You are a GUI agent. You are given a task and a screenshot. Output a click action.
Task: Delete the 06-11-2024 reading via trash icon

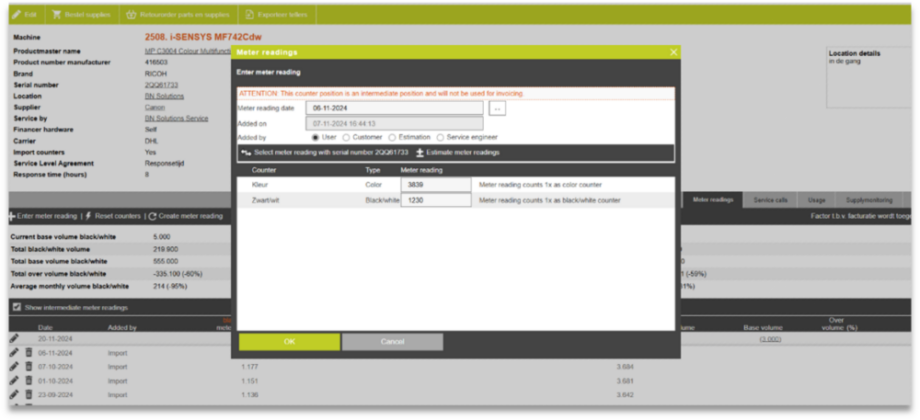[29, 353]
